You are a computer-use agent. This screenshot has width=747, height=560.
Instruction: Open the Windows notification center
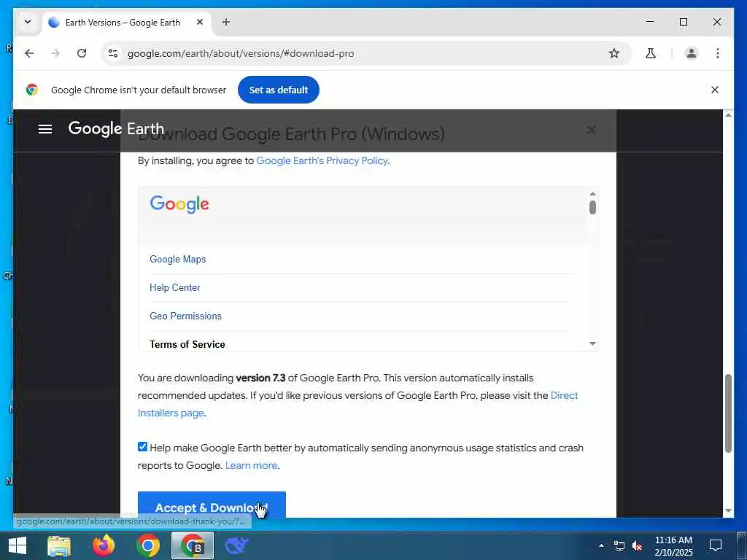click(x=716, y=545)
